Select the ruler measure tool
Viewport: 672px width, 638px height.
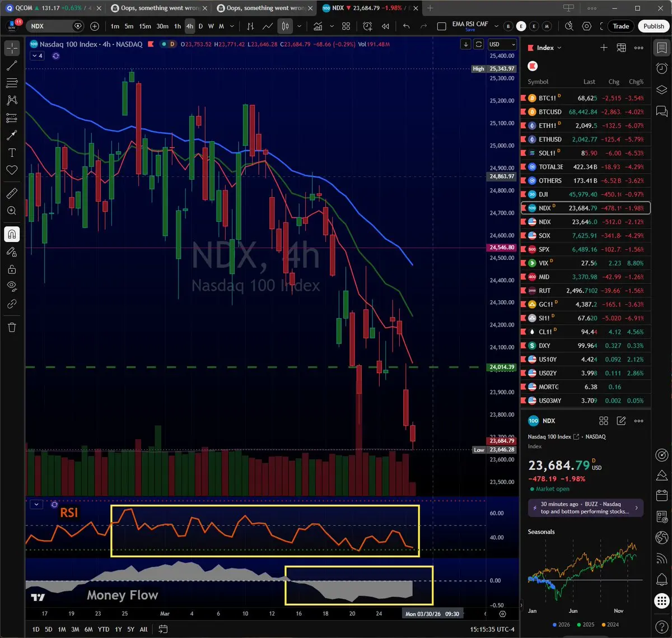point(12,193)
